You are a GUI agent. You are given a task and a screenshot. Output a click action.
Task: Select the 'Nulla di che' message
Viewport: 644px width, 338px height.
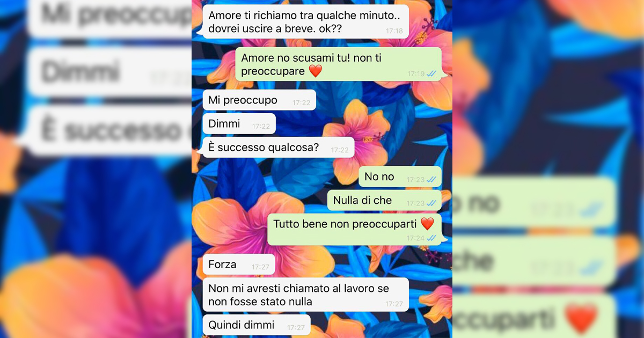384,200
